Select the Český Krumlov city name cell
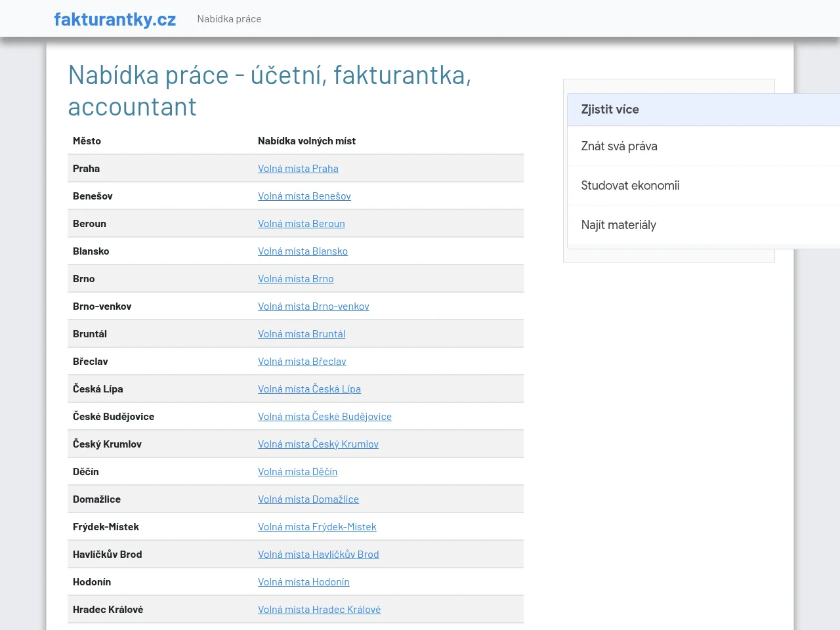840x630 pixels. [x=160, y=444]
